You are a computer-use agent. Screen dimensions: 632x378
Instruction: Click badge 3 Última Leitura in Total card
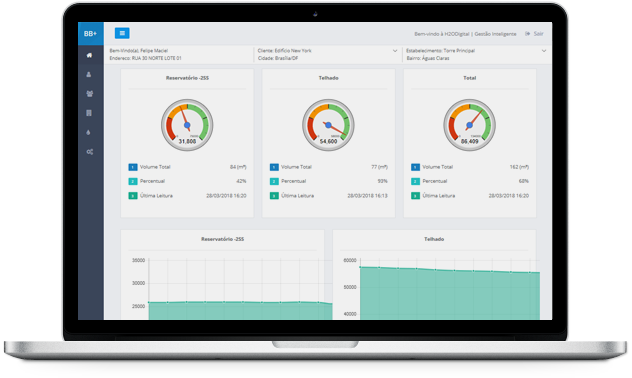click(x=415, y=196)
